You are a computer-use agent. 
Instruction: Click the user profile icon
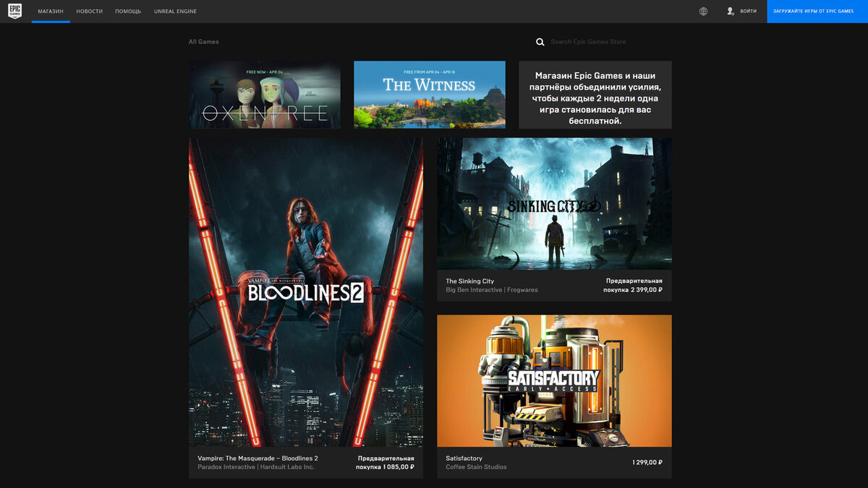[x=731, y=12]
